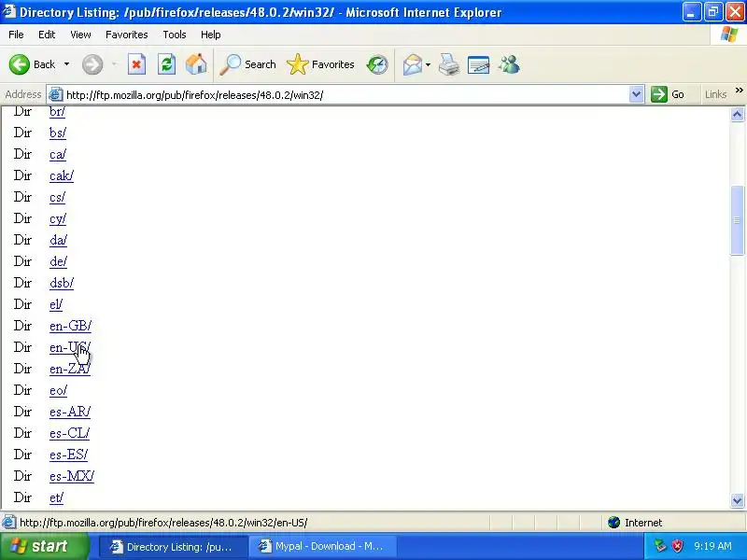Click the scrollbar up arrow
This screenshot has height=560, width=747.
[737, 114]
